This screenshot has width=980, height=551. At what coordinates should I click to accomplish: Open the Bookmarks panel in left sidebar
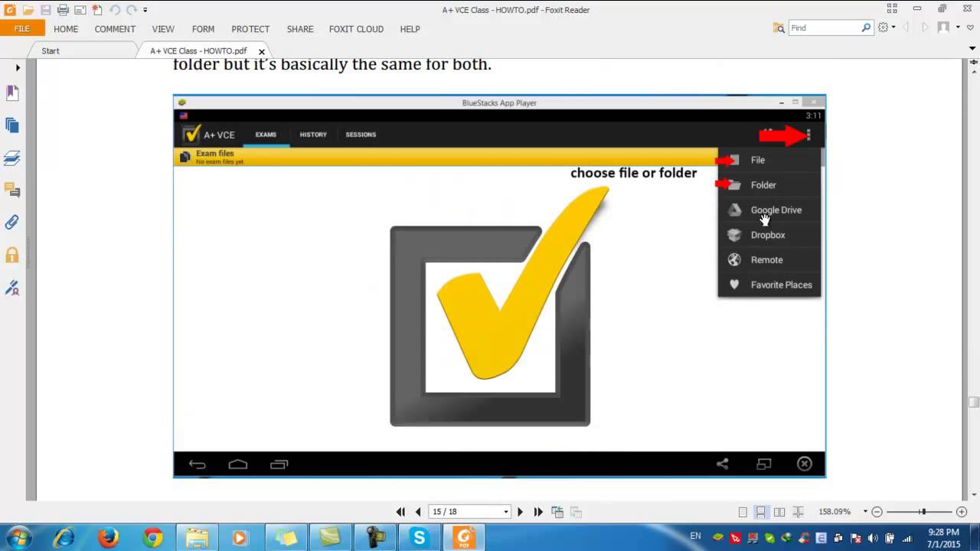click(12, 93)
